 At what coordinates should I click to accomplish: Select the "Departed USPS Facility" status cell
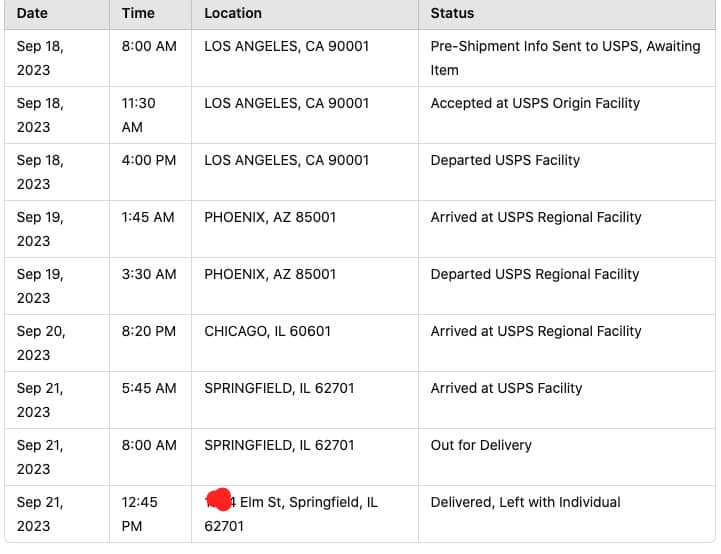pos(505,160)
